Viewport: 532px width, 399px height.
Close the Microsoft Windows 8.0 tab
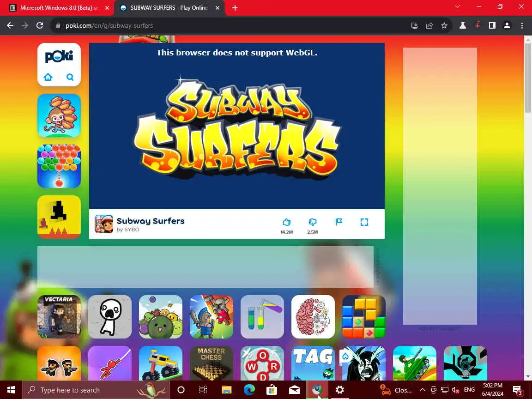(x=107, y=8)
